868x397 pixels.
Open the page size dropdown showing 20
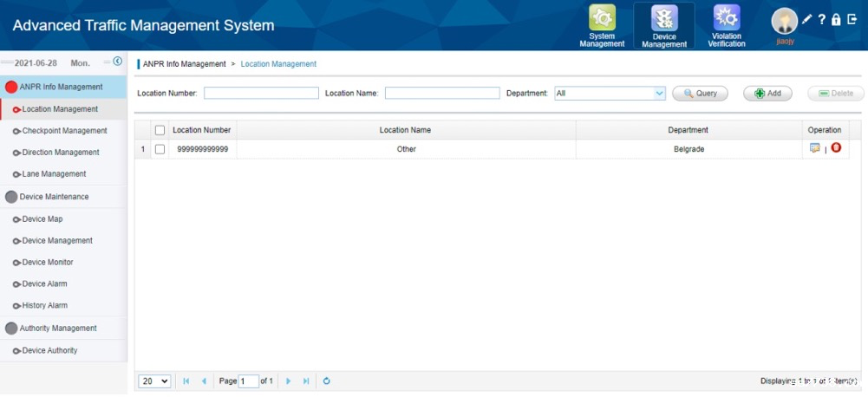point(155,381)
